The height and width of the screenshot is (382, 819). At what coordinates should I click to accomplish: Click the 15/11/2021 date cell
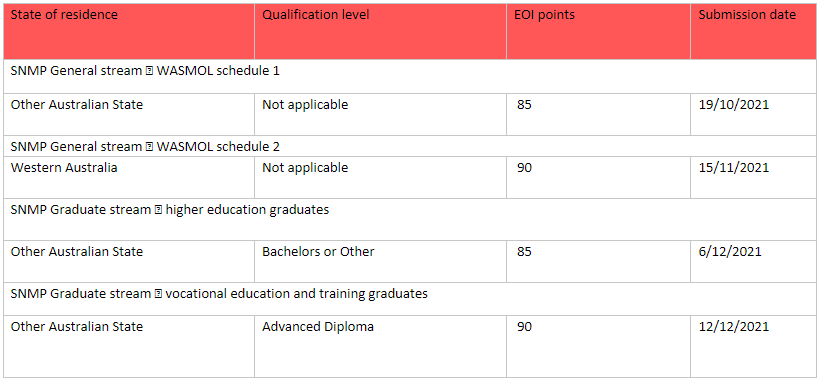tap(753, 177)
